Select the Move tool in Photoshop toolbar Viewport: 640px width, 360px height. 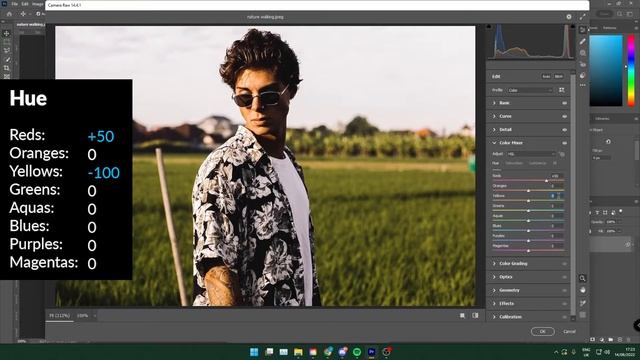click(x=7, y=33)
